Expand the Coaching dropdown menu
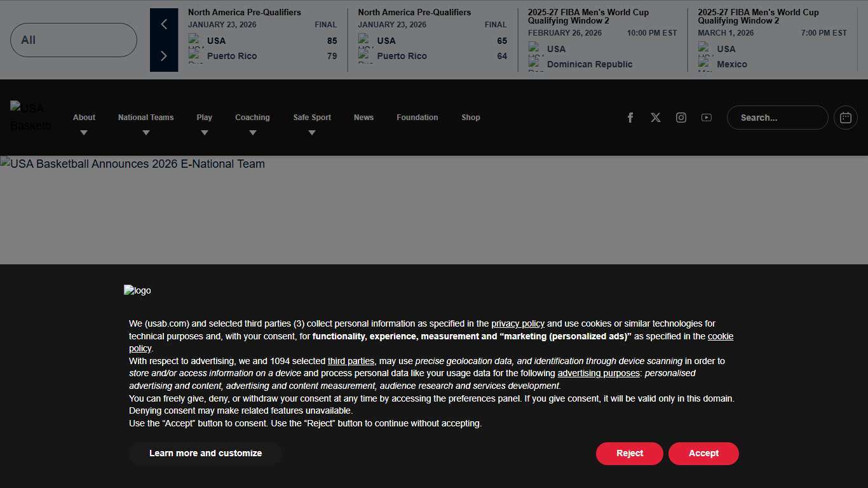Viewport: 868px width, 488px height. coord(252,132)
